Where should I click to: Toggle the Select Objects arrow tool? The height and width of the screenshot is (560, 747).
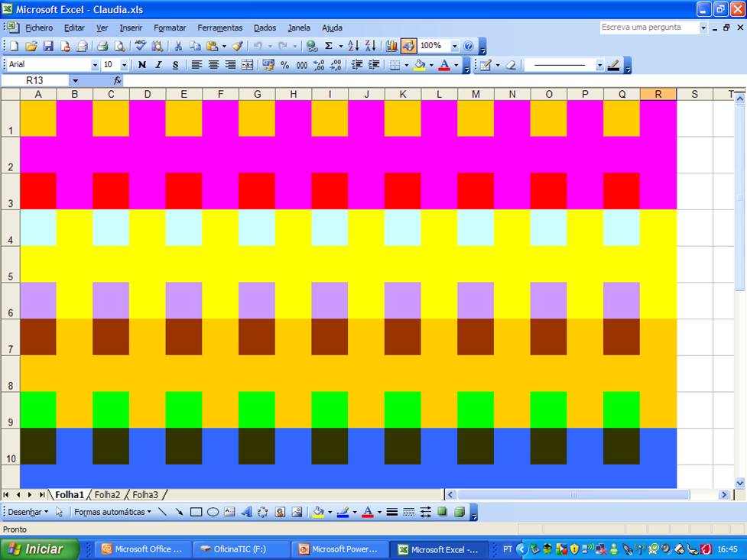[59, 512]
